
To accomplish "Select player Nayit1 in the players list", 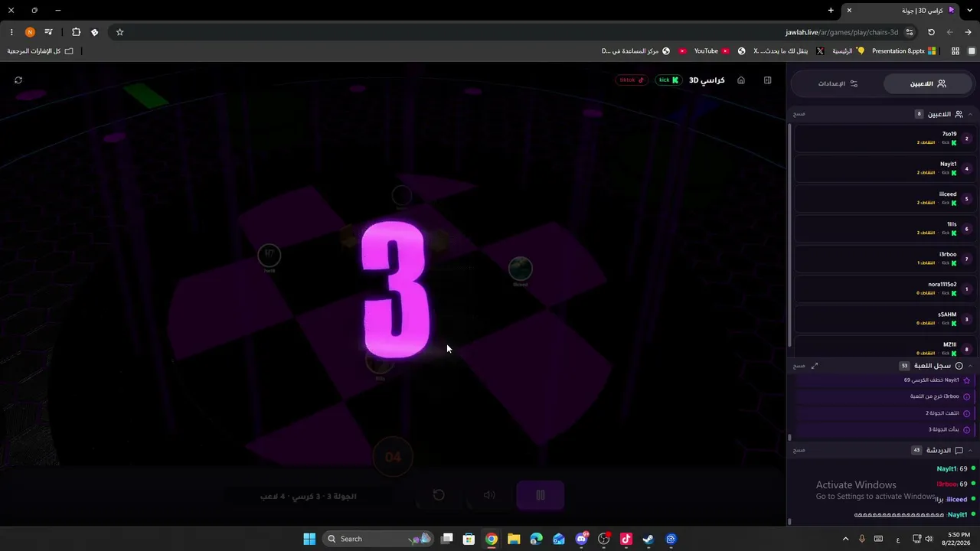I will 884,168.
